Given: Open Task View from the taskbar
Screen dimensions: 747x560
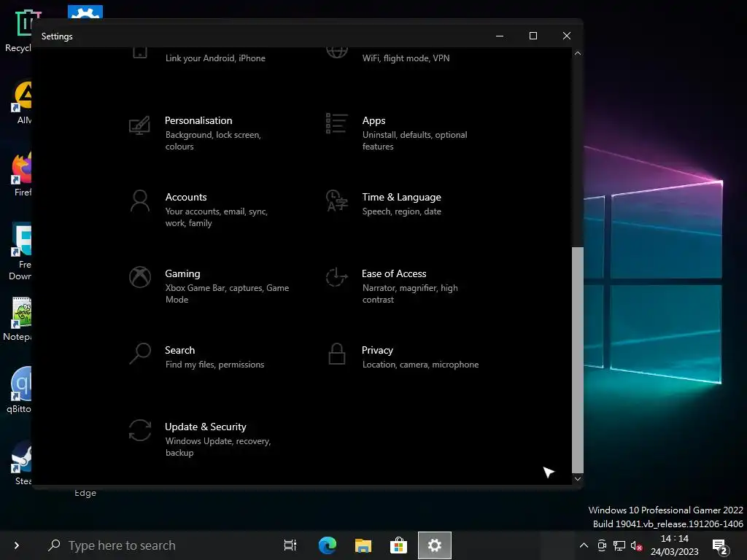Looking at the screenshot, I should [290, 545].
